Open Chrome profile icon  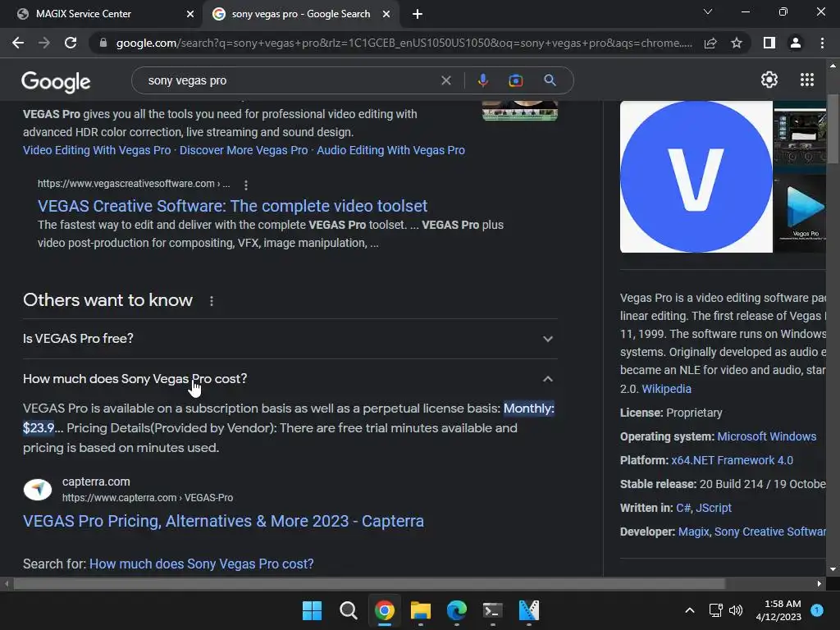coord(796,43)
